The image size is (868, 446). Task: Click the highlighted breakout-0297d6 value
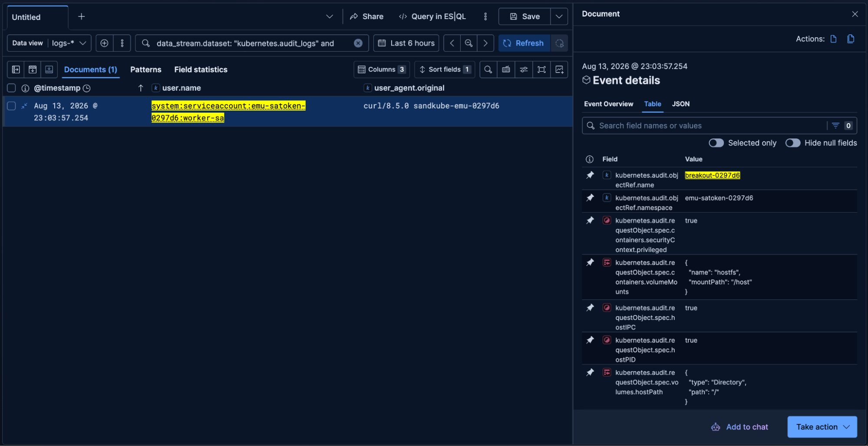[712, 175]
